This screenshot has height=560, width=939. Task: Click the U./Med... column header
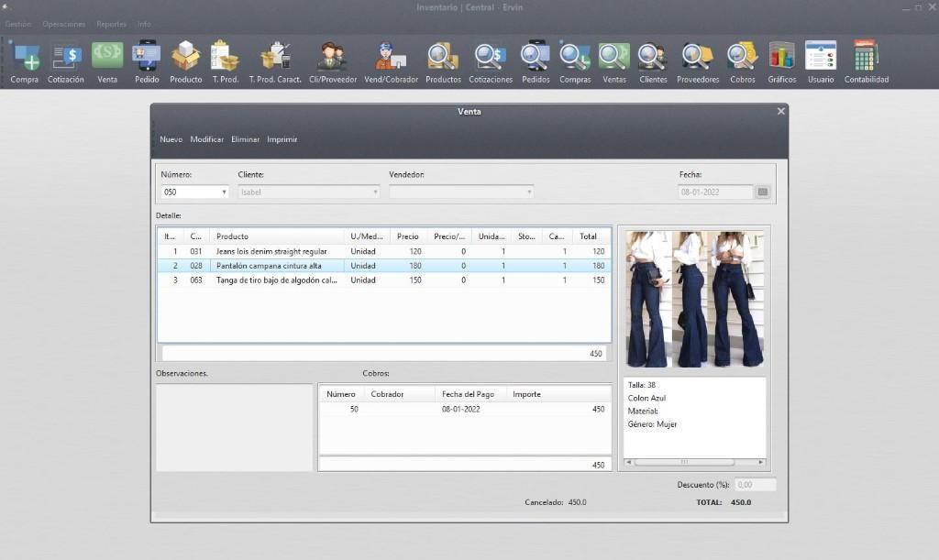coord(367,236)
